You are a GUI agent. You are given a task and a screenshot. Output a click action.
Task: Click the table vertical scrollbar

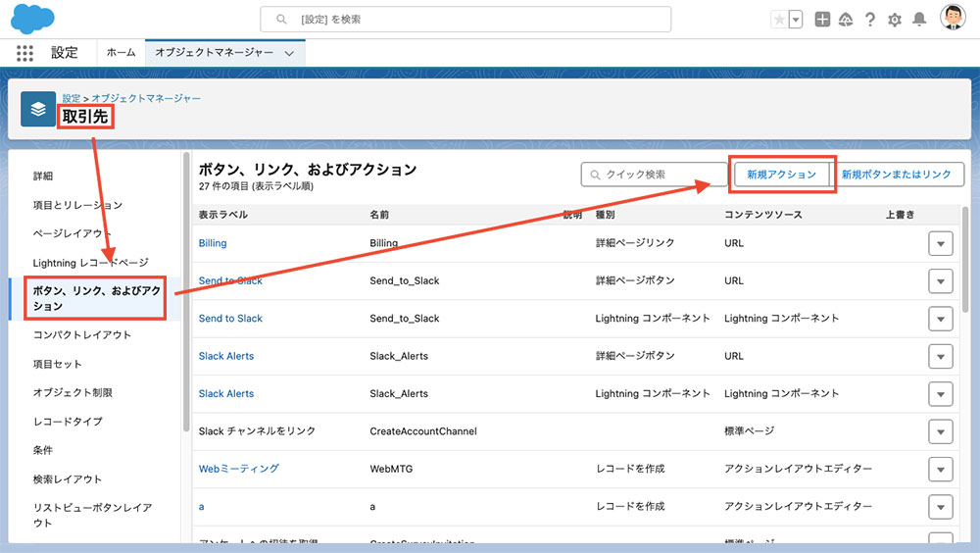(x=965, y=259)
